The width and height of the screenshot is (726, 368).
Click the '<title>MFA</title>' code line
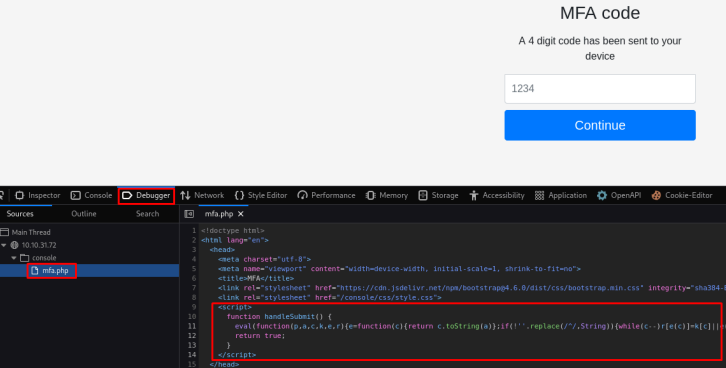(256, 279)
